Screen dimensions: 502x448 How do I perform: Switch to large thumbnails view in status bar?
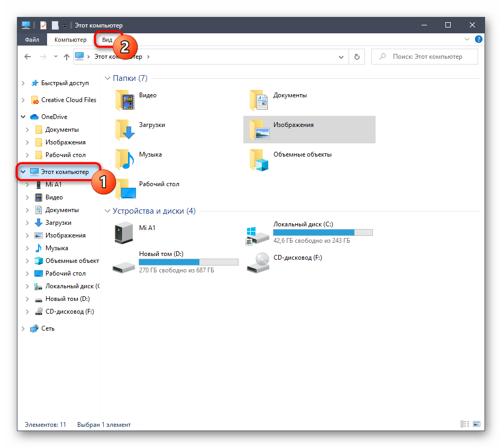click(x=477, y=424)
